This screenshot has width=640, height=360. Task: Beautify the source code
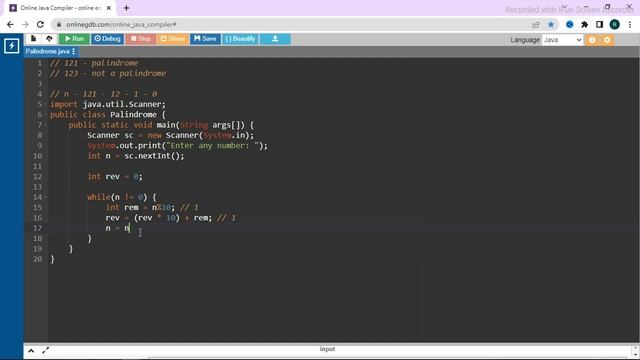[240, 39]
